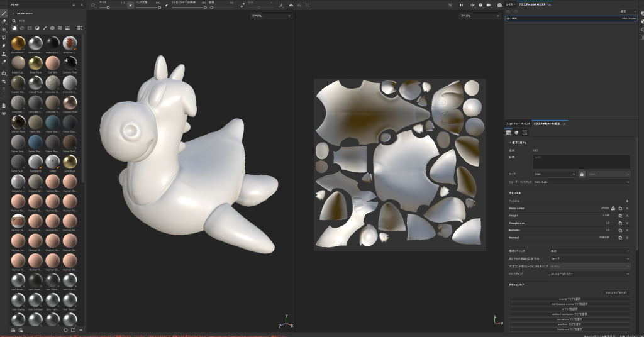The image size is (644, 337).
Task: Toggle visibility of the 1001 texture set
Action: point(508,18)
